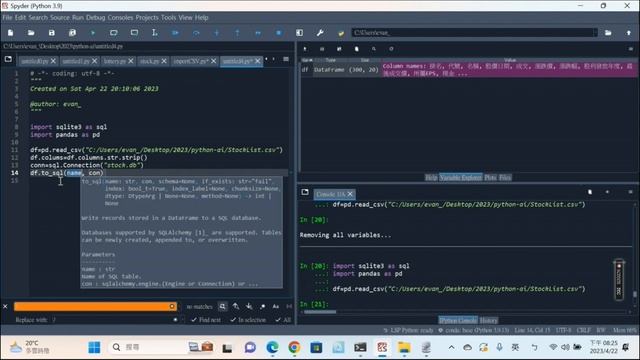Browse for a working directory
This screenshot has width=640, height=360.
click(608, 33)
